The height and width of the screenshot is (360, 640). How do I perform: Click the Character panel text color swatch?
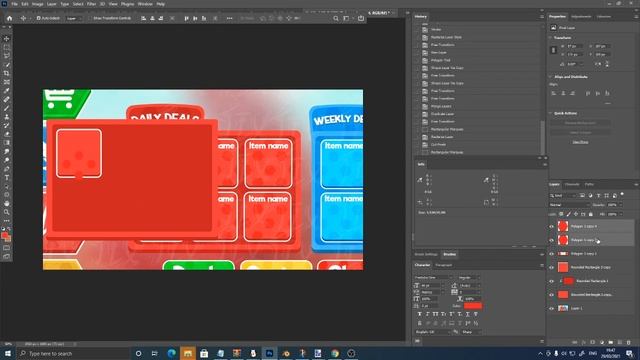(x=472, y=306)
